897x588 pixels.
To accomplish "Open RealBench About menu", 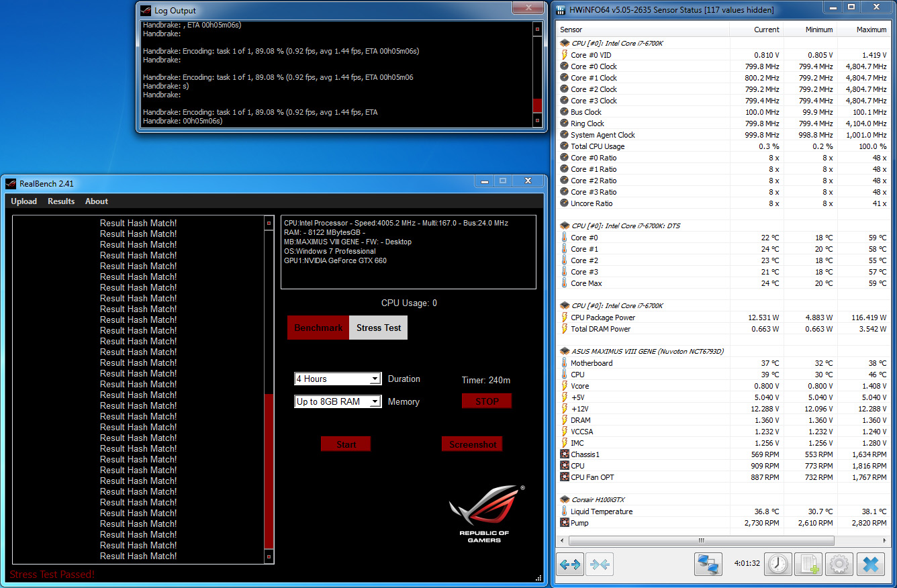I will point(97,201).
